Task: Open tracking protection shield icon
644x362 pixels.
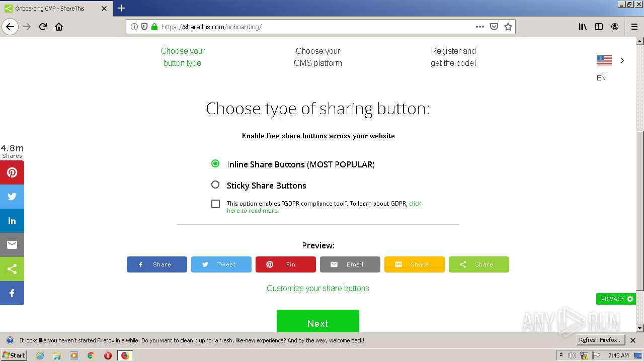Action: tap(144, 27)
